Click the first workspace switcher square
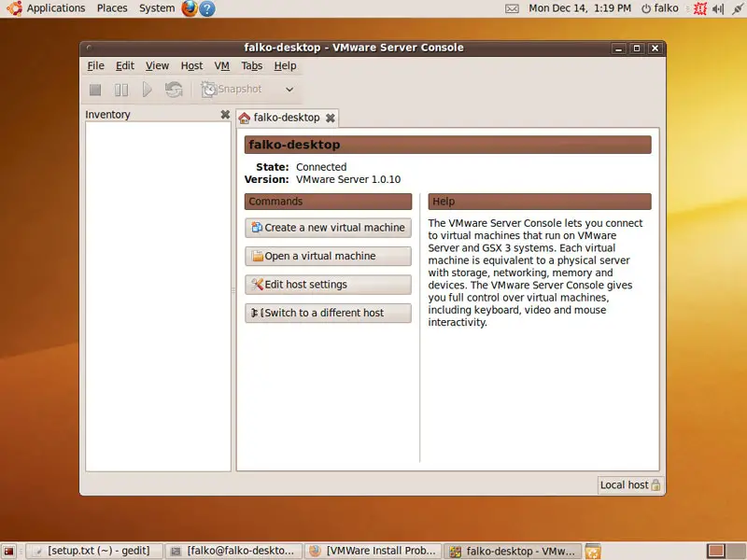747x560 pixels. click(715, 552)
